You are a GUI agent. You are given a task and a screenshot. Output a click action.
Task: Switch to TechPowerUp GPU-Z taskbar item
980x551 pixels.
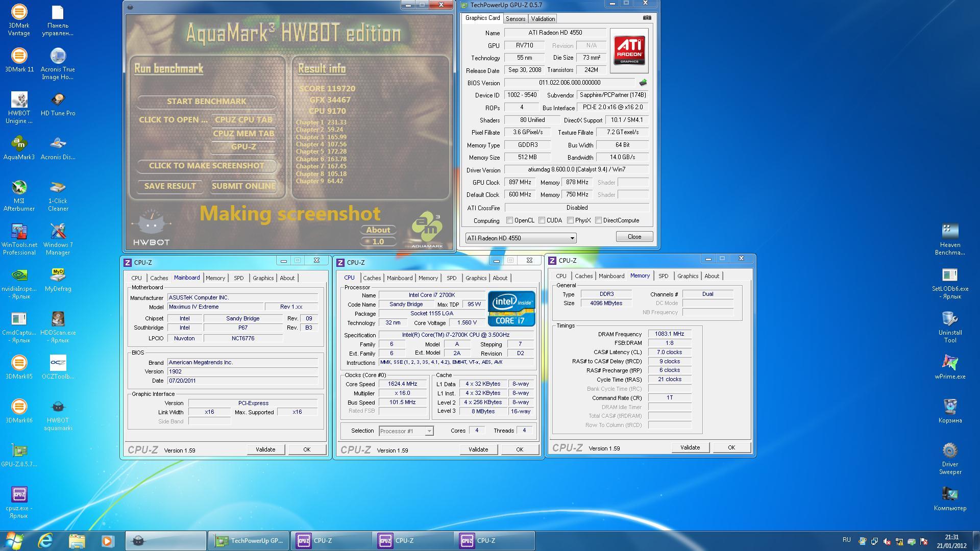tap(249, 541)
